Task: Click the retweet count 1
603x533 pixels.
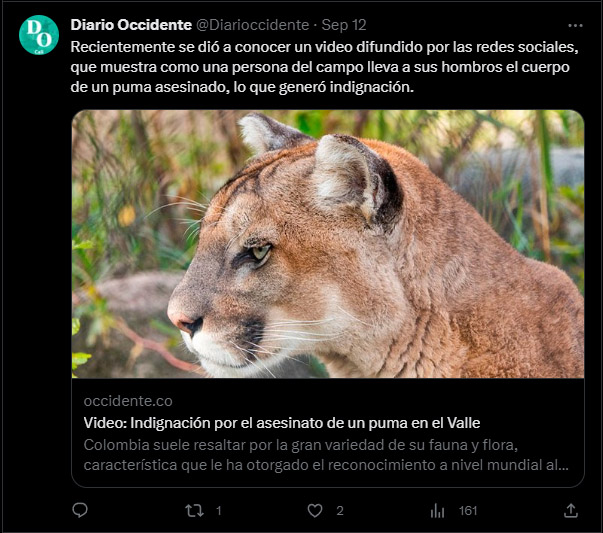Action: 218,511
